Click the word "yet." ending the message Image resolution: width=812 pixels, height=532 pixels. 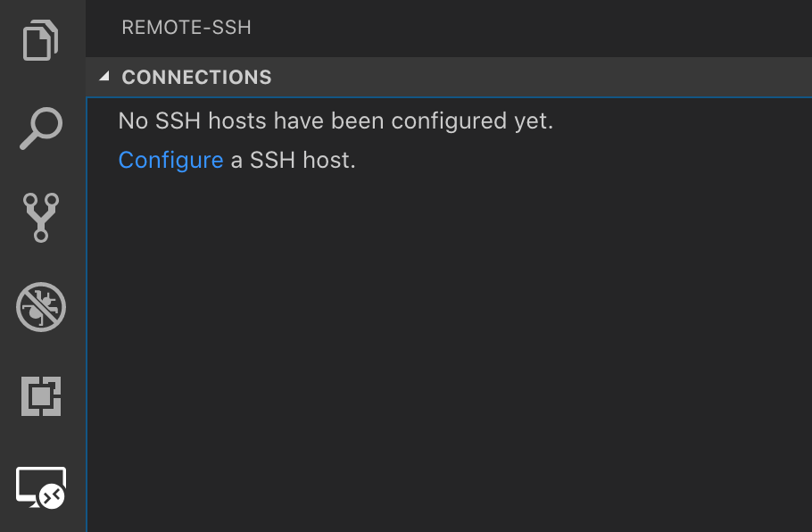coord(532,121)
